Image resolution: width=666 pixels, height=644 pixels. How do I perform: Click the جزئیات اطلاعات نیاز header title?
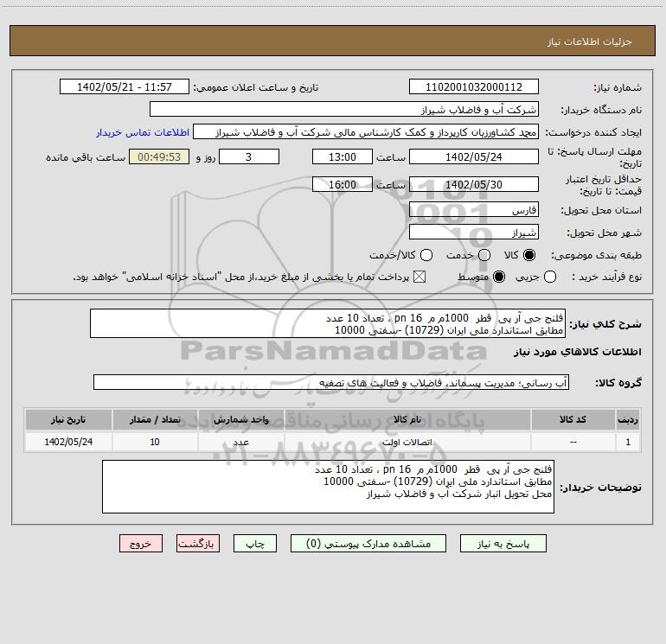pyautogui.click(x=590, y=41)
